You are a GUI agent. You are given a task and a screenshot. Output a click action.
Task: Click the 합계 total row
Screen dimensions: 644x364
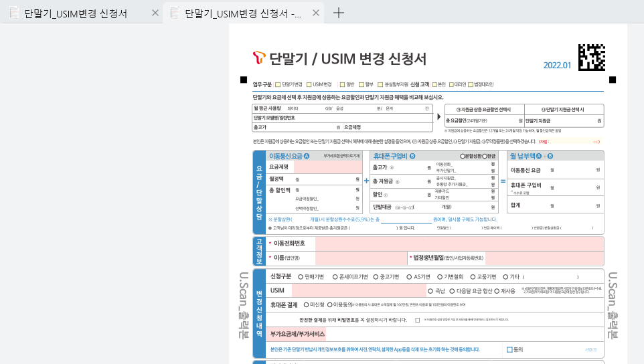[556, 205]
